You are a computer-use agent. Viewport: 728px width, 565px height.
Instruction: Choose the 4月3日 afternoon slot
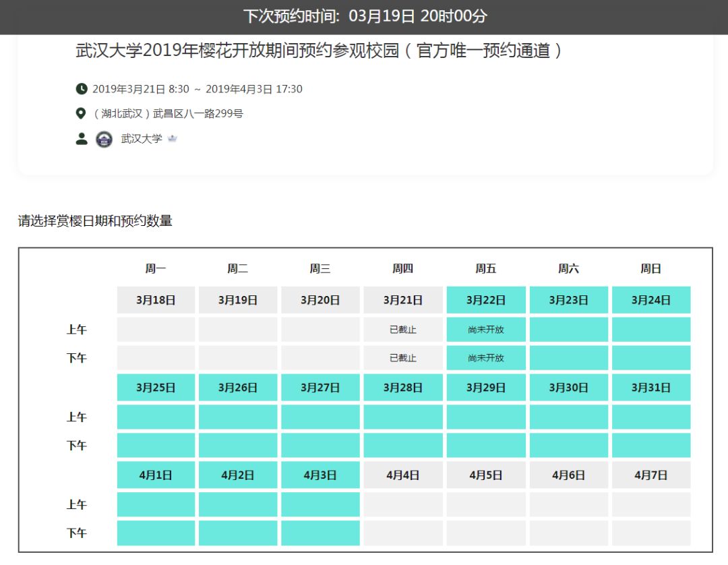pyautogui.click(x=320, y=533)
